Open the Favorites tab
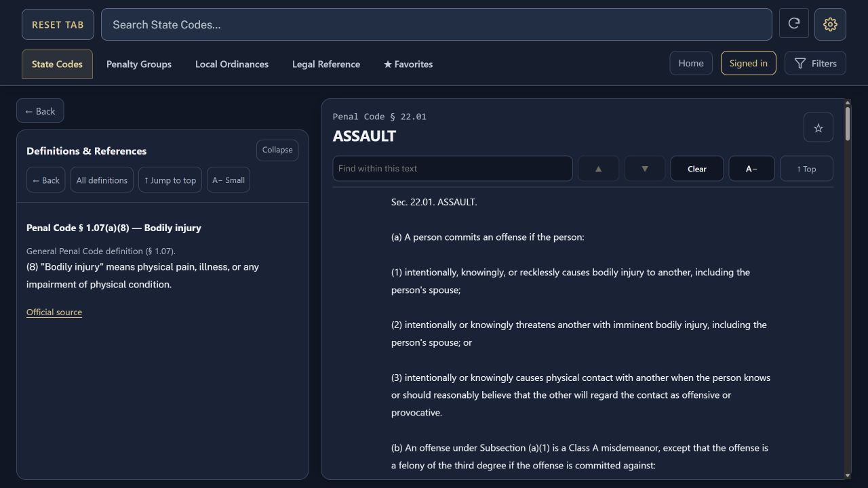The height and width of the screenshot is (488, 868). pos(408,64)
